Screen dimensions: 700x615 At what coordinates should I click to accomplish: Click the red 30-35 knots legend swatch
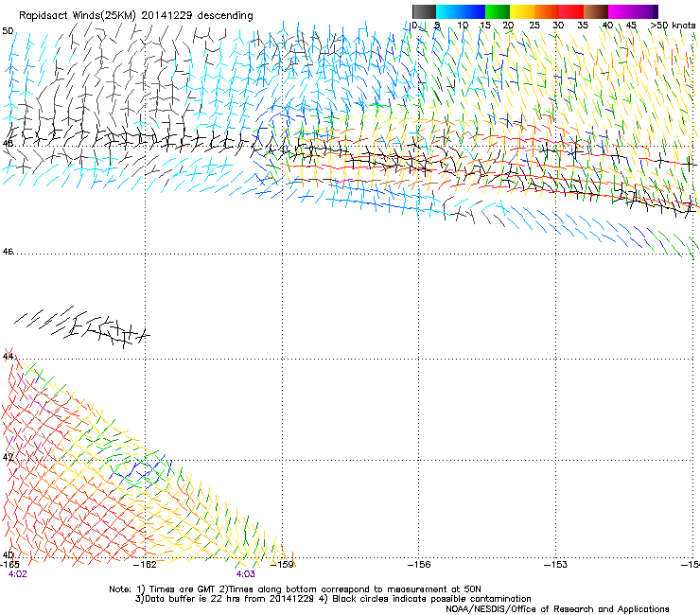point(571,11)
